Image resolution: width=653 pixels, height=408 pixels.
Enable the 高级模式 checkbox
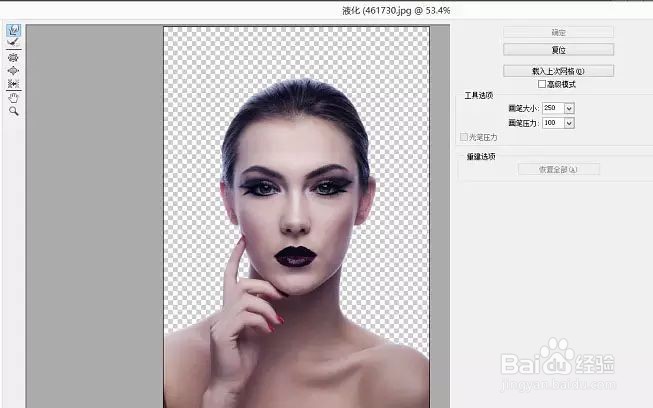click(x=542, y=84)
